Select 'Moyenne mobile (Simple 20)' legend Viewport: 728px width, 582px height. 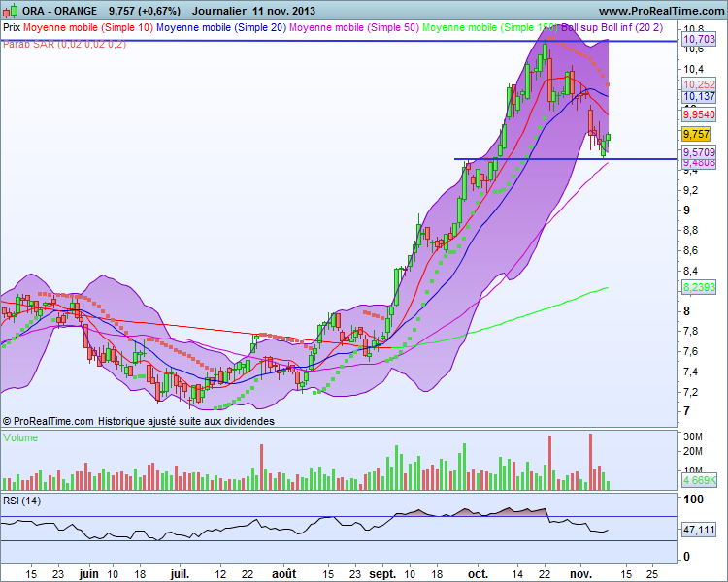221,27
